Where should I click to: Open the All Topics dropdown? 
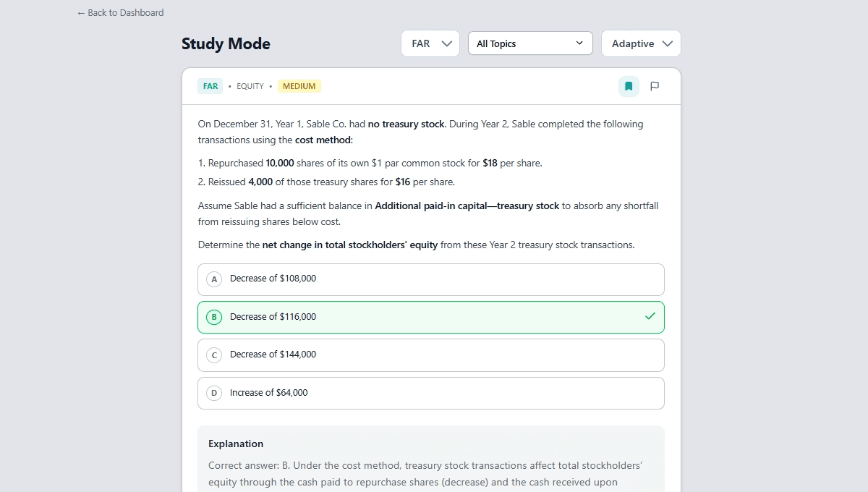pyautogui.click(x=530, y=43)
